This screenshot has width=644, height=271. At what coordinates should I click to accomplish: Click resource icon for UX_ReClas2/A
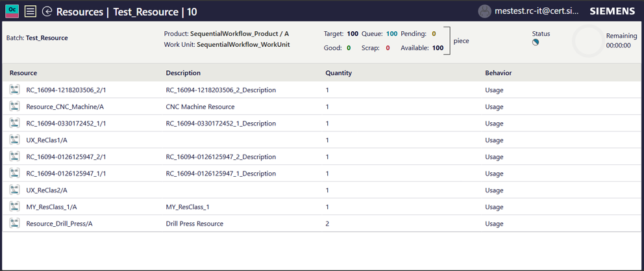click(15, 190)
